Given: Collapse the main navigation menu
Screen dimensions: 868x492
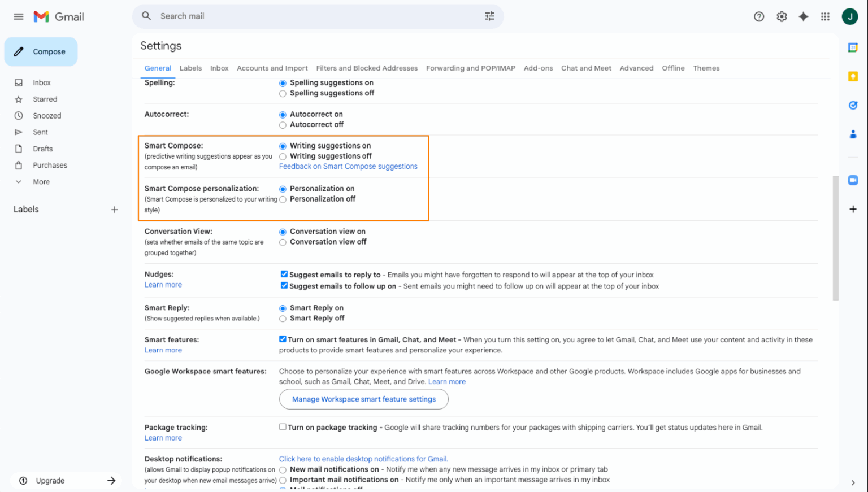Looking at the screenshot, I should [x=19, y=16].
